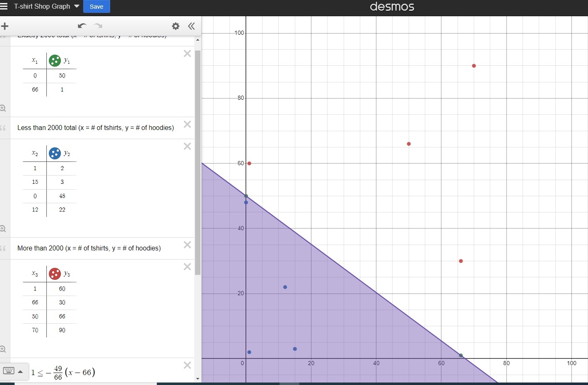Select the 'More than 2000' note

89,248
